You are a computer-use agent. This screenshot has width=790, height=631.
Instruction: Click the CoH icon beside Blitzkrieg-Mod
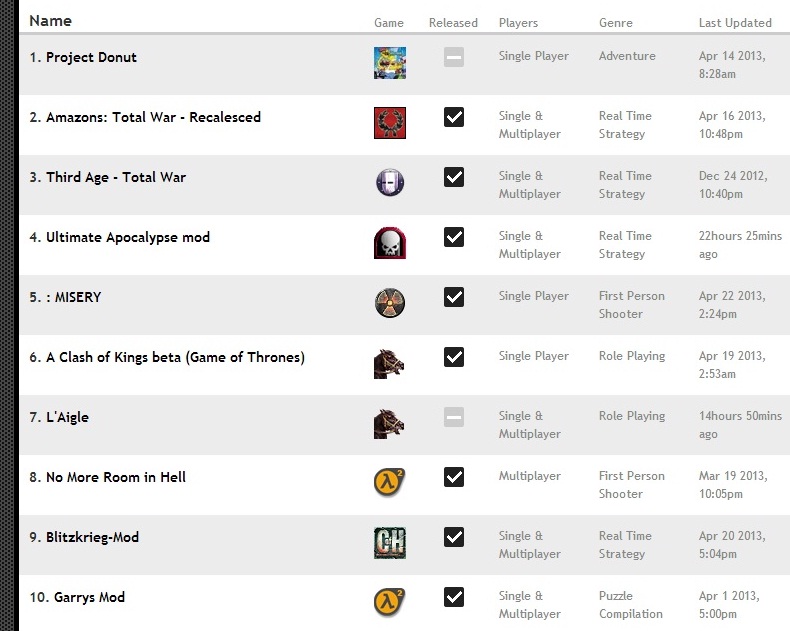(x=390, y=543)
